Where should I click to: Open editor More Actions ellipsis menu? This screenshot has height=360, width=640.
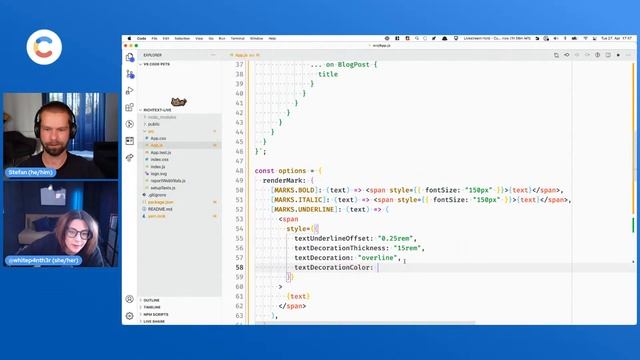point(628,55)
